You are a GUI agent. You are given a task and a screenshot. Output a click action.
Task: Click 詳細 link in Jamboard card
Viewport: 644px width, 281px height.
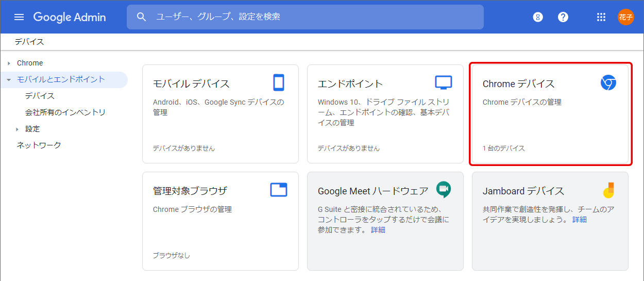(580, 220)
